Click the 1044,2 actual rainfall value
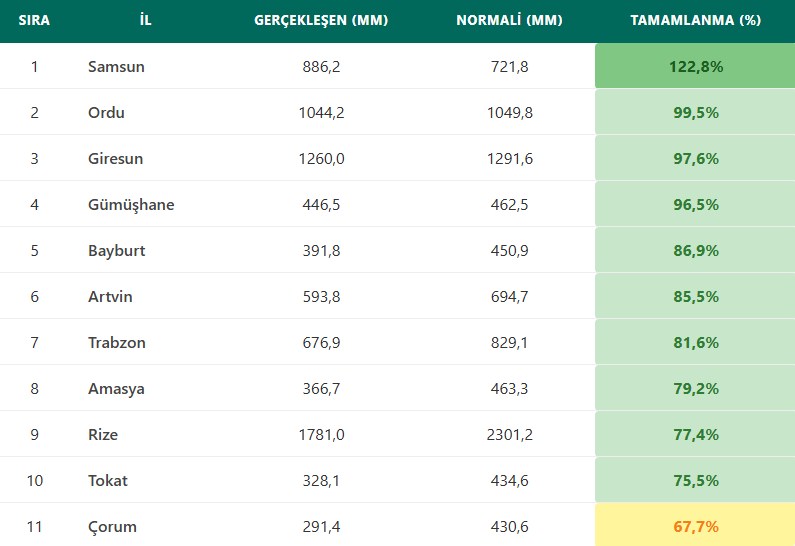Viewport: 795px width, 546px height. point(321,113)
